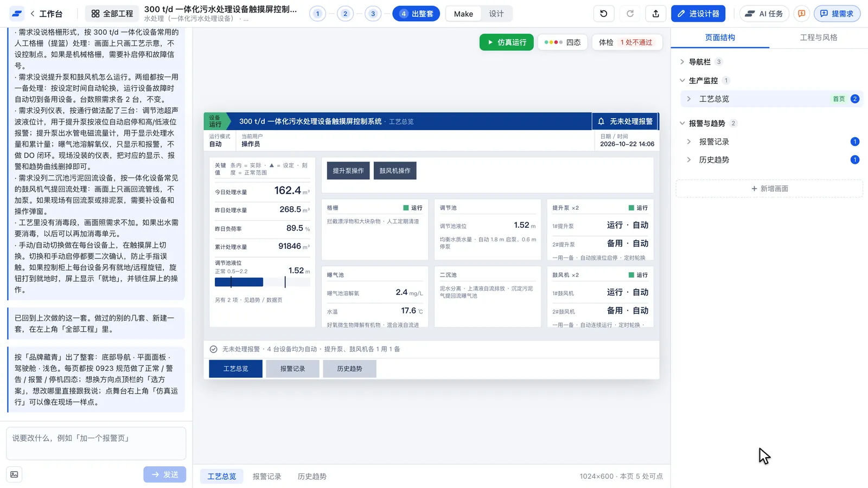Open 全部工程 grid icon button
This screenshot has width=868, height=488.
(112, 14)
